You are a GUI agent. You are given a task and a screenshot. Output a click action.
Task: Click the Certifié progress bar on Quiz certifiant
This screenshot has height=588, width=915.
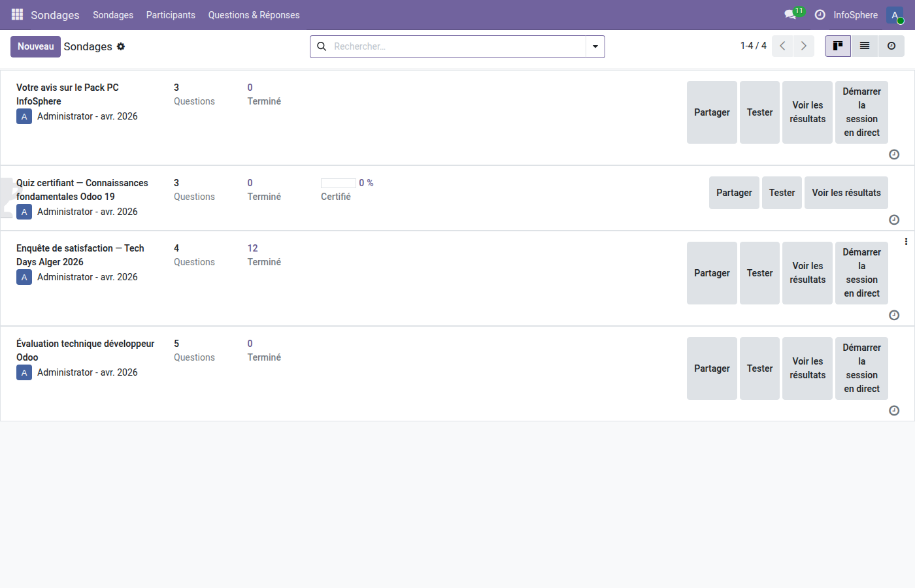coord(338,184)
